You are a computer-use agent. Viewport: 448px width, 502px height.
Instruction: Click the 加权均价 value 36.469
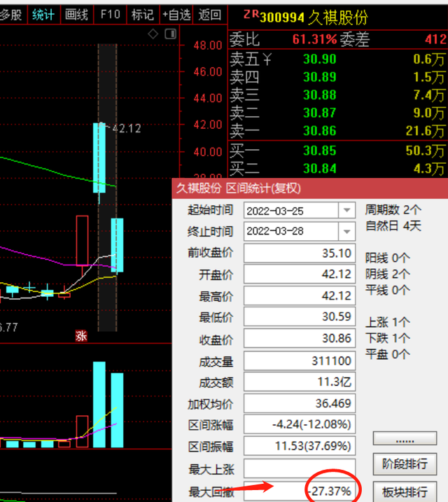click(x=300, y=403)
